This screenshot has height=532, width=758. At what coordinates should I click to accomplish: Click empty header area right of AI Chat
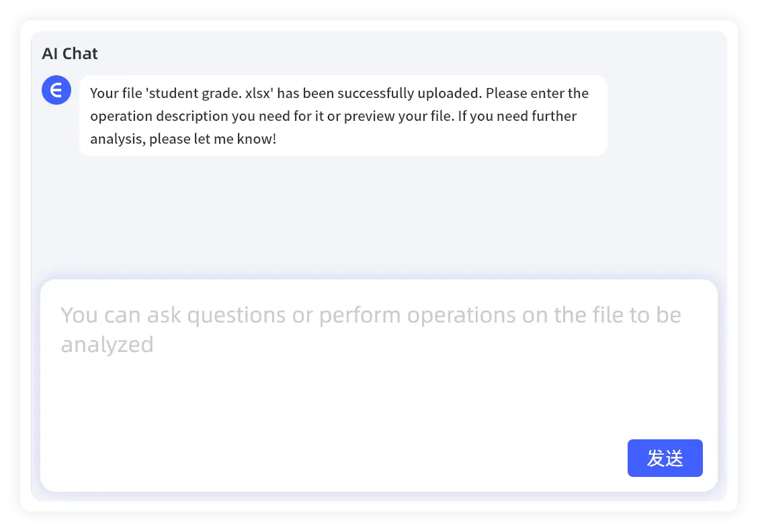tap(403, 54)
